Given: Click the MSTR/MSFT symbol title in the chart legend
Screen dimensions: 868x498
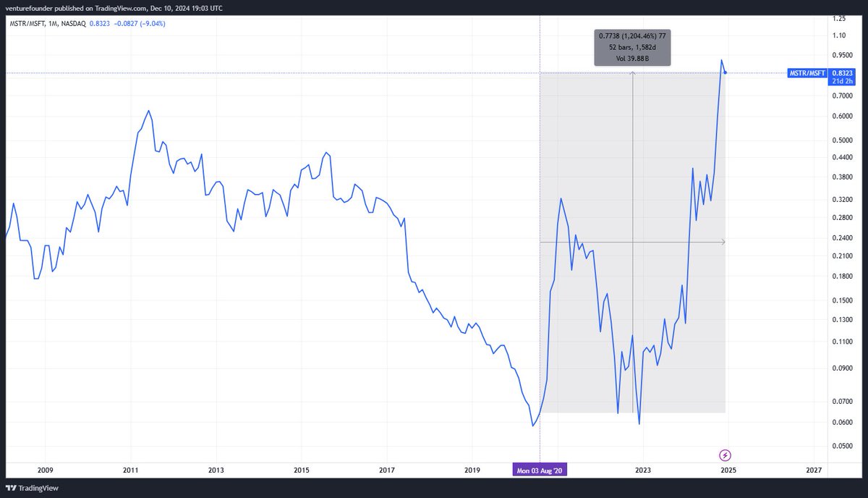Looking at the screenshot, I should (26, 22).
